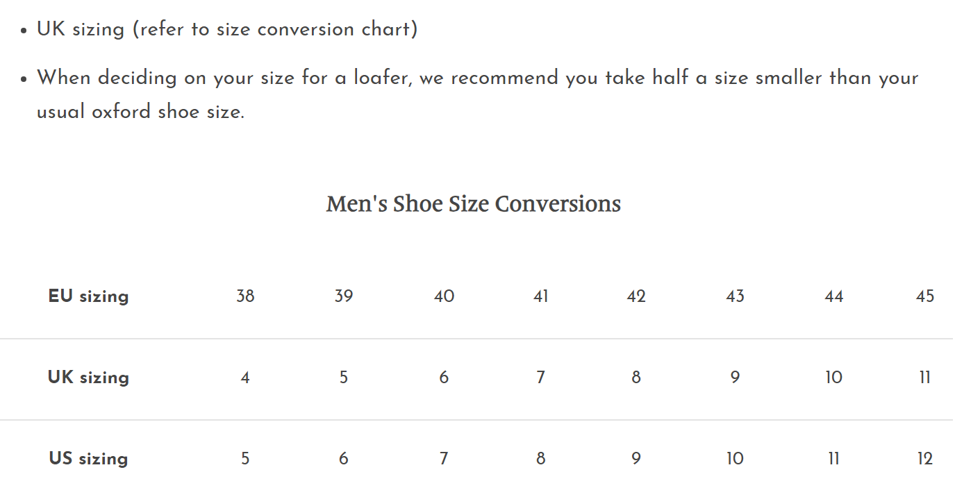Viewport: 980px width, 497px height.
Task: Click EU size 45 cell
Action: [925, 296]
